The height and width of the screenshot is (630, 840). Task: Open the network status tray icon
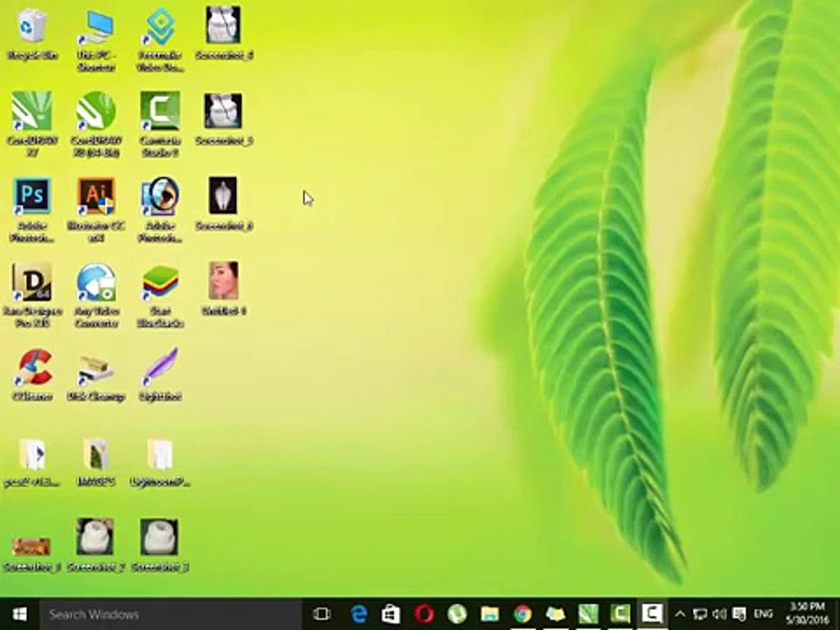(700, 614)
